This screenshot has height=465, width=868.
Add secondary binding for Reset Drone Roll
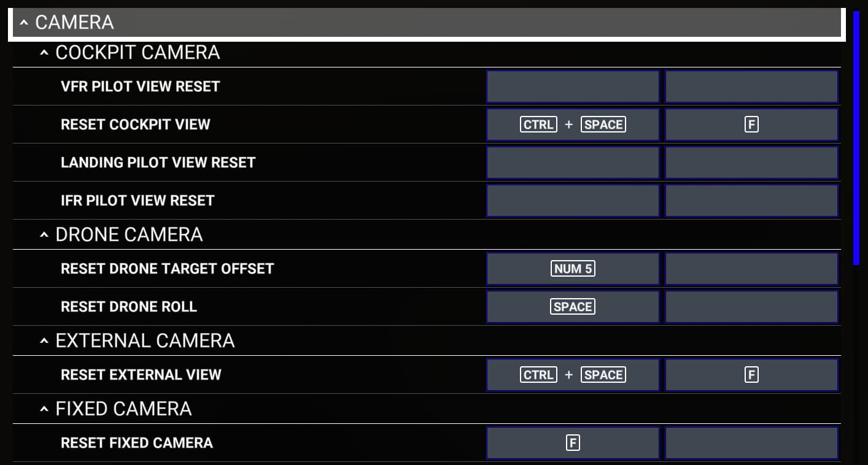click(x=751, y=307)
